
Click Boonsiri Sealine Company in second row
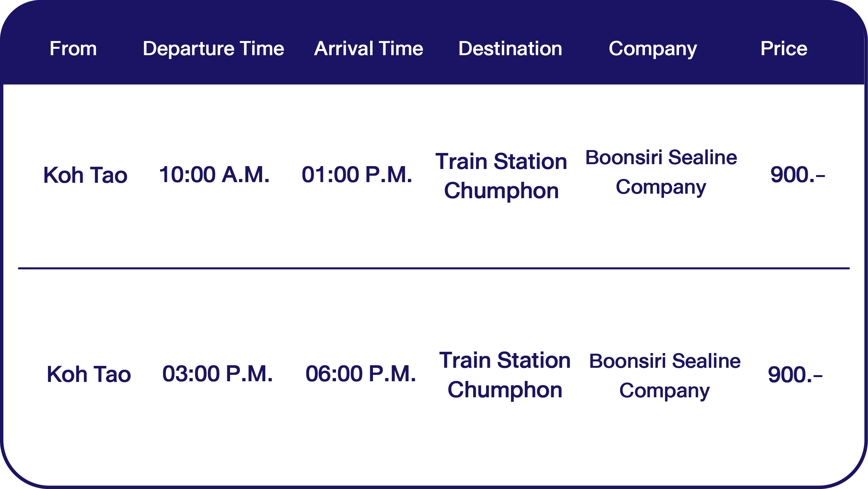[665, 375]
